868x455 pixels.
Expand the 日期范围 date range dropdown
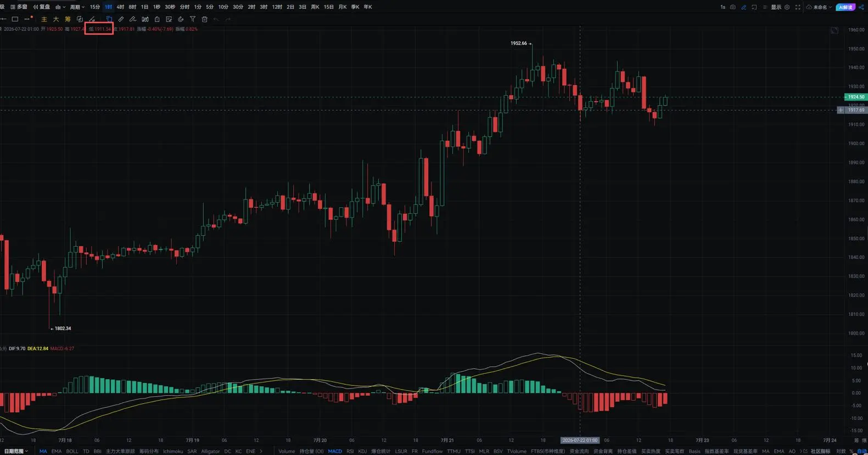point(16,451)
